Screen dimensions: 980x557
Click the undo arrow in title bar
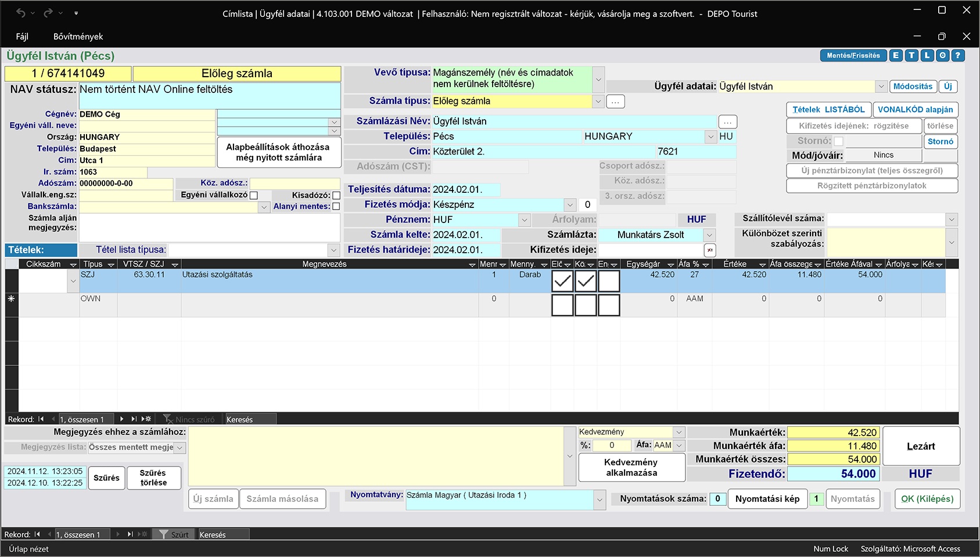click(x=21, y=13)
